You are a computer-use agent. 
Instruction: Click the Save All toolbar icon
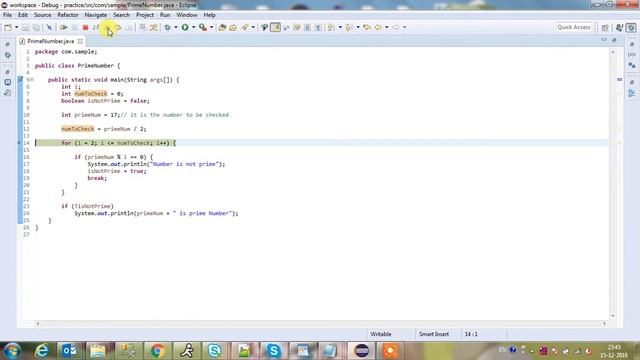(36, 27)
